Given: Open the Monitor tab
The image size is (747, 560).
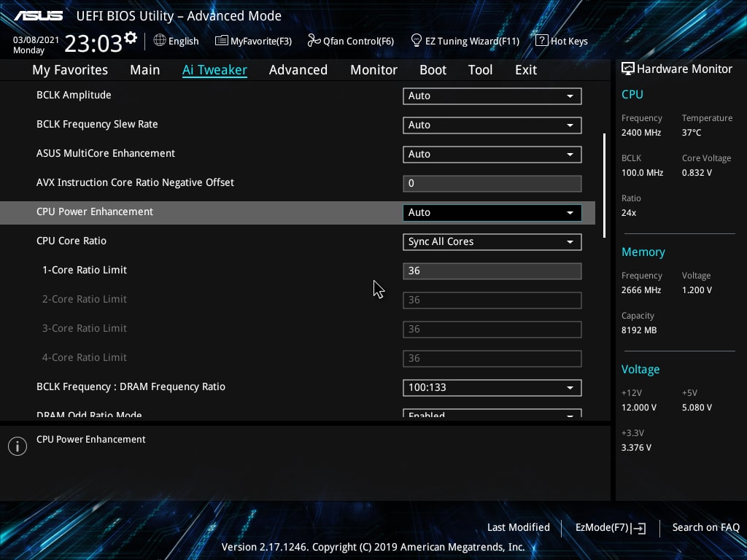Looking at the screenshot, I should [374, 70].
